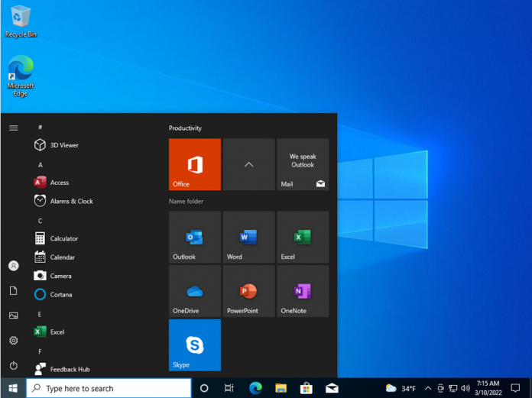This screenshot has width=532, height=398.
Task: Open the Excel tile in the folder
Action: click(x=303, y=237)
